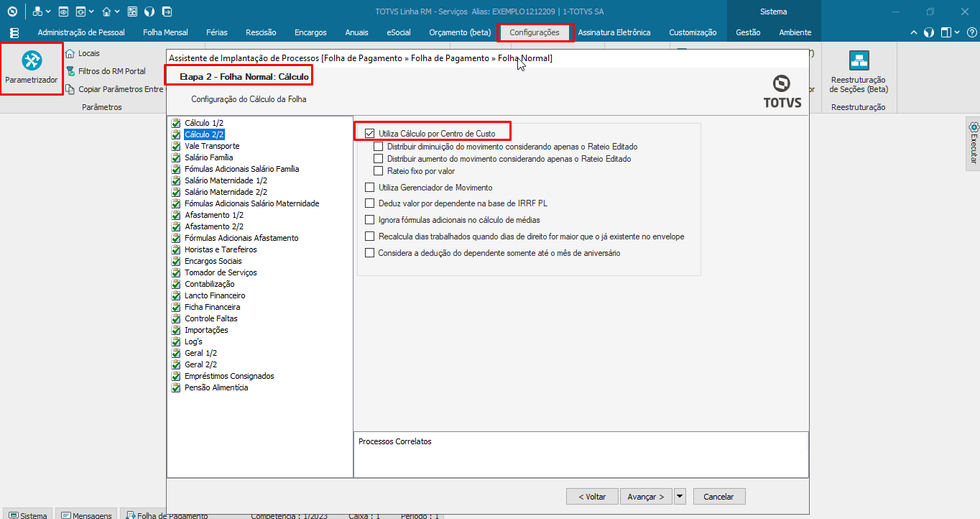Open Locais in the Parâmetros group
Viewport: 980px width, 519px height.
(x=83, y=53)
